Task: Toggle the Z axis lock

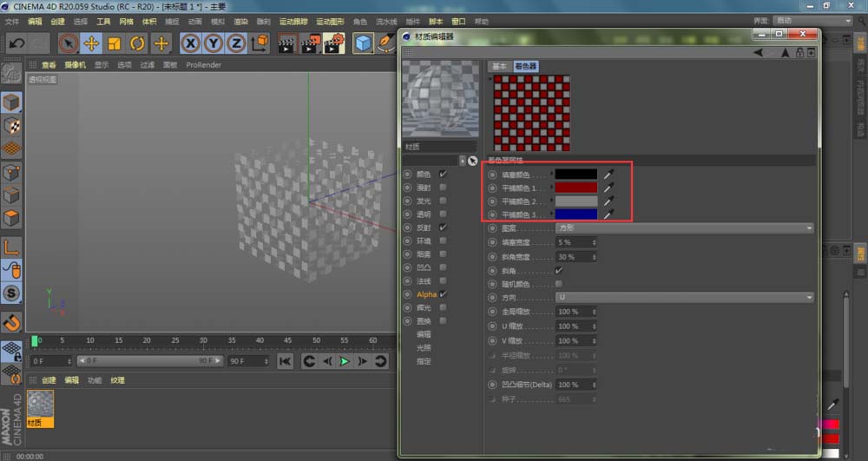Action: 236,43
